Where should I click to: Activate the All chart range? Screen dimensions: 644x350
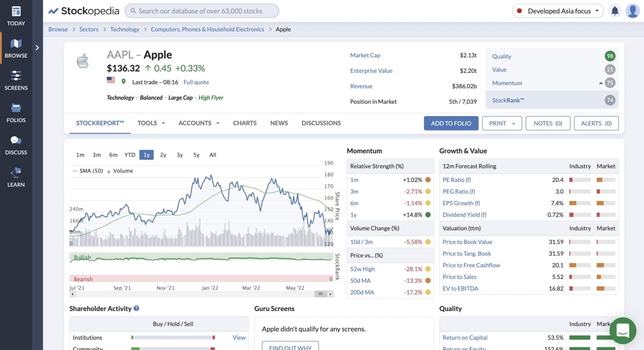(212, 154)
